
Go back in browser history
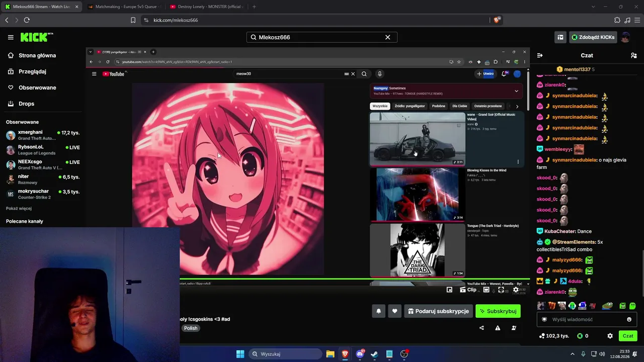tap(7, 20)
